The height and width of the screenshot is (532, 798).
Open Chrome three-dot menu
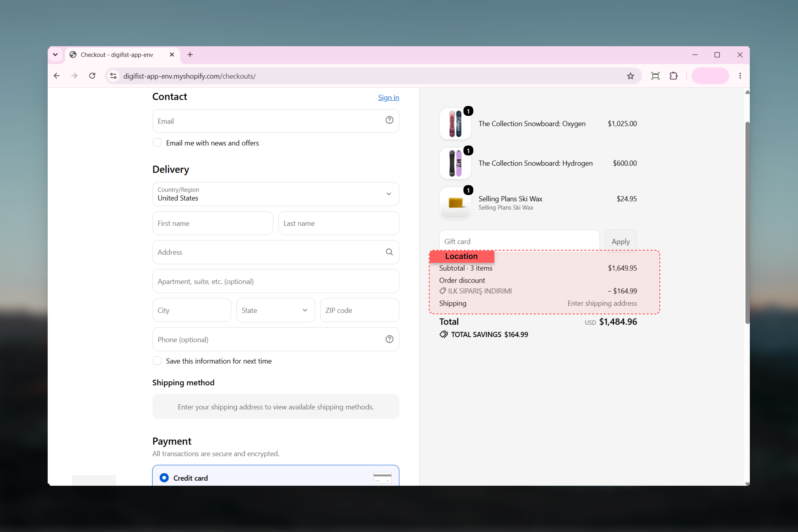click(x=740, y=76)
